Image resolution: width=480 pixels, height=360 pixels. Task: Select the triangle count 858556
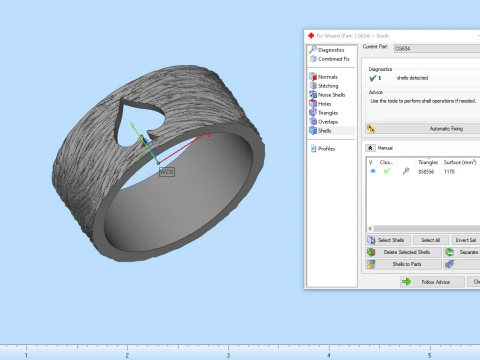point(426,172)
